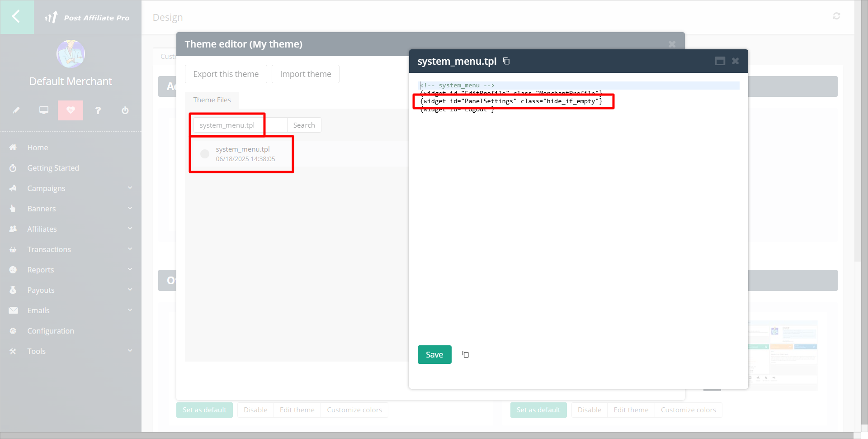Click Import theme button
Viewport: 868px width, 439px height.
[x=306, y=74]
